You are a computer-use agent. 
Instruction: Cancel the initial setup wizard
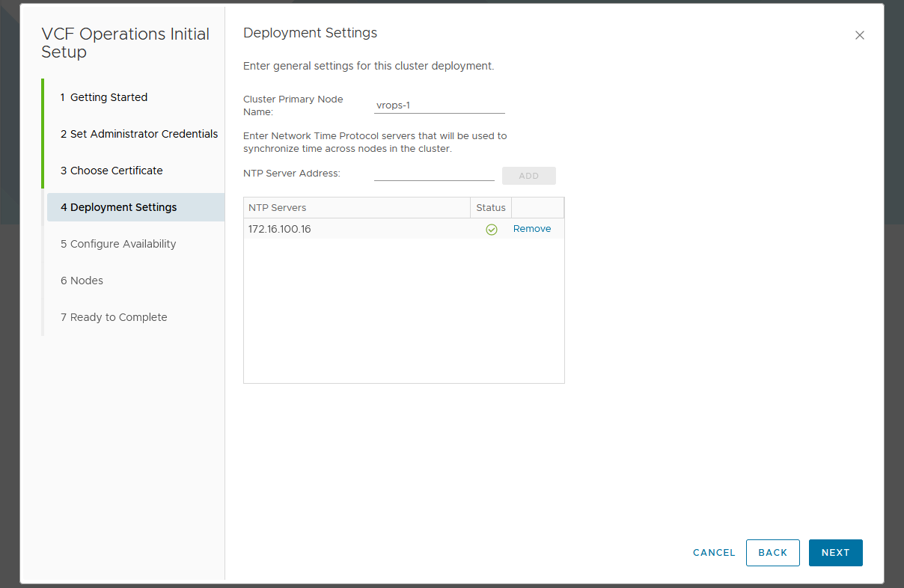coord(714,553)
